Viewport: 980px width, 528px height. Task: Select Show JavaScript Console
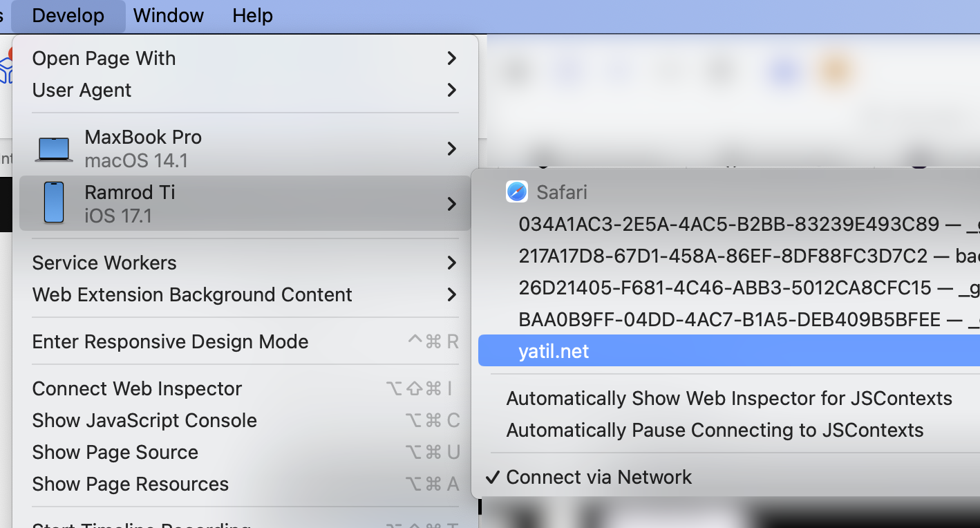coord(144,420)
